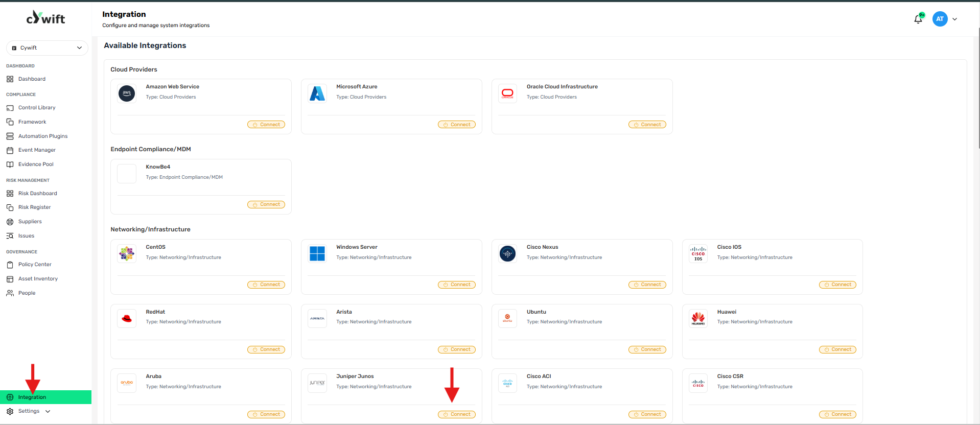Viewport: 980px width, 425px height.
Task: Expand the Settings submenu chevron
Action: tap(48, 411)
